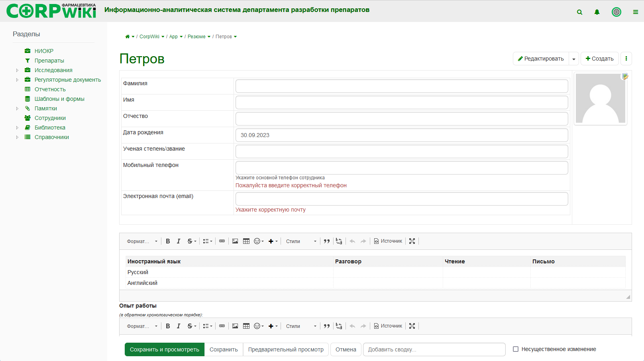644x361 pixels.
Task: Open the НИОКР section in the sidebar
Action: (x=44, y=51)
